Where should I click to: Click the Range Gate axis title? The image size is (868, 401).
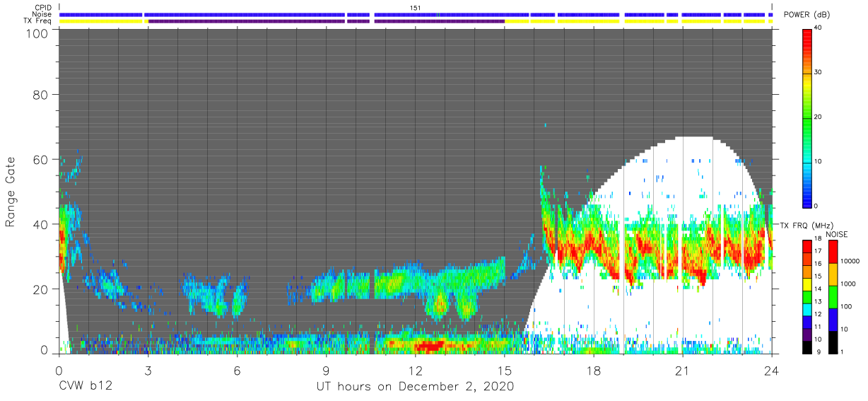[x=11, y=192]
